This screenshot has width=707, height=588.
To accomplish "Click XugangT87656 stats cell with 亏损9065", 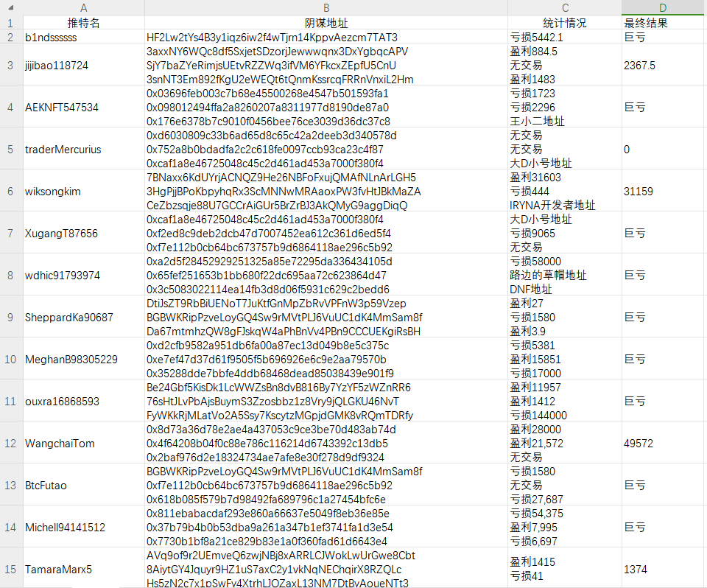I will (x=565, y=233).
